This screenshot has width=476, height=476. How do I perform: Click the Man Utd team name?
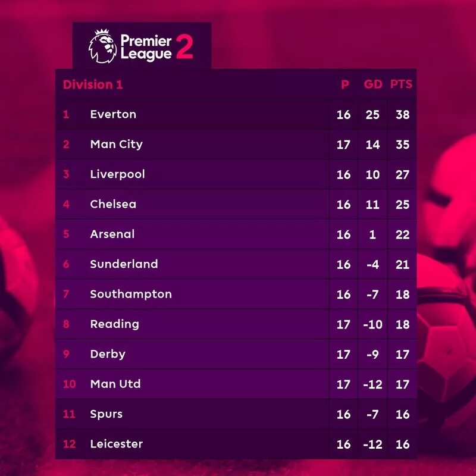point(115,384)
